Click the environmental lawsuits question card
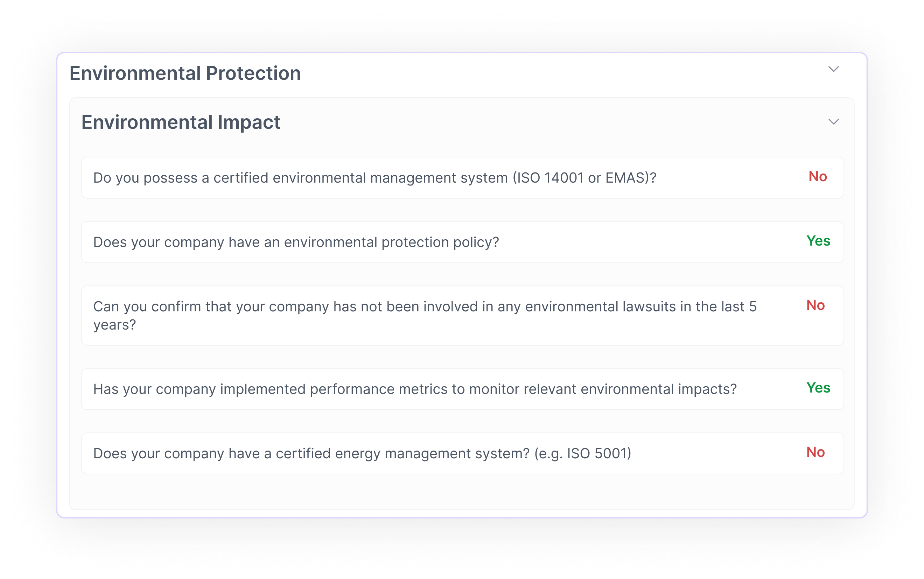This screenshot has height=579, width=924. pos(421,315)
